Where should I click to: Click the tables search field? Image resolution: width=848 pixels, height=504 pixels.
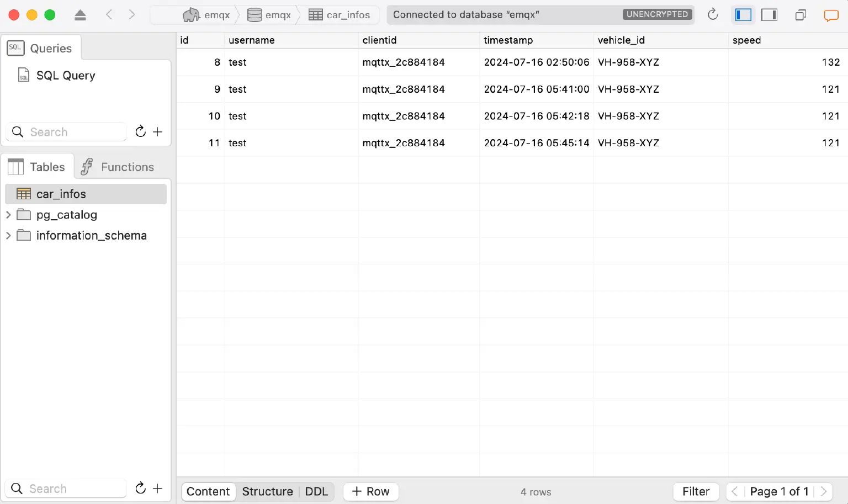[x=66, y=489]
